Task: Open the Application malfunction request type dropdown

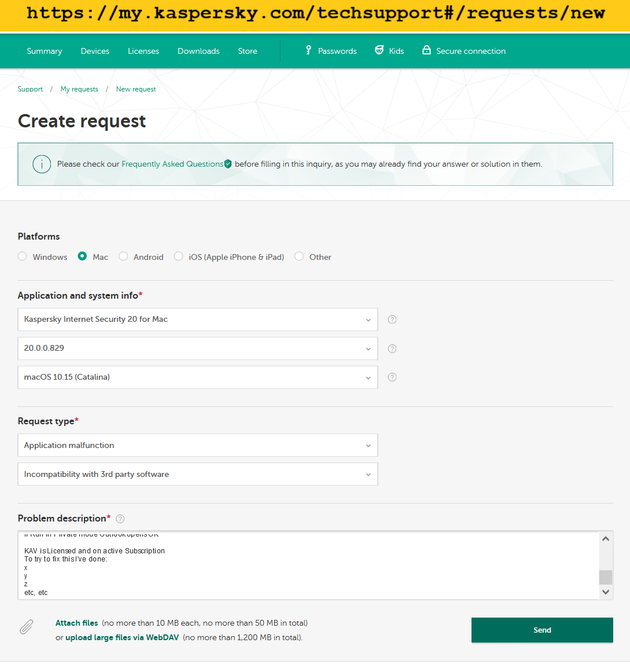Action: (198, 445)
